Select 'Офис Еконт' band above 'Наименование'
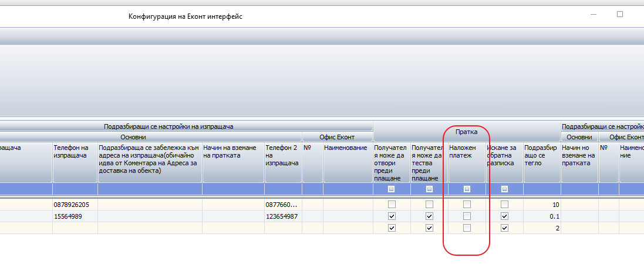644x264 pixels. [x=337, y=137]
